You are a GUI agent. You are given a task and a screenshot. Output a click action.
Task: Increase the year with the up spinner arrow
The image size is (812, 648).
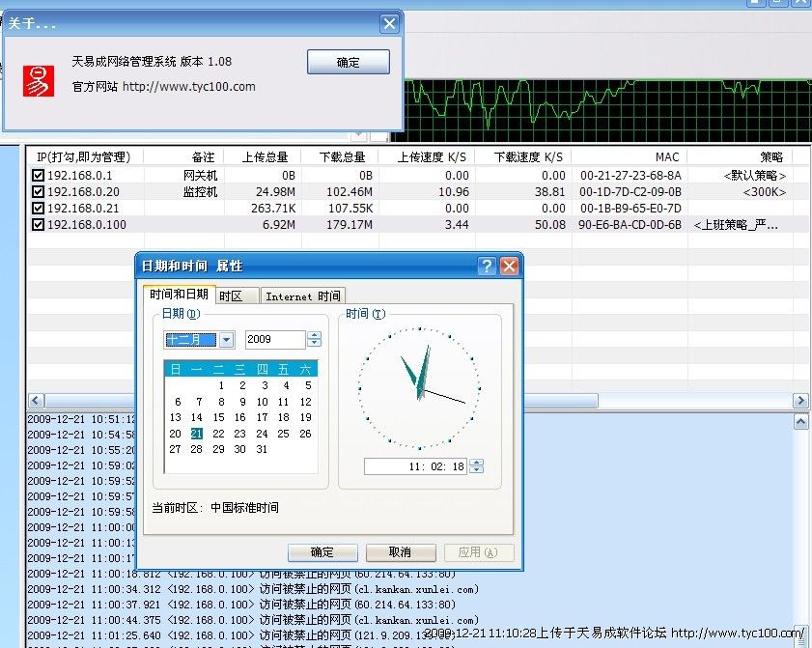314,335
